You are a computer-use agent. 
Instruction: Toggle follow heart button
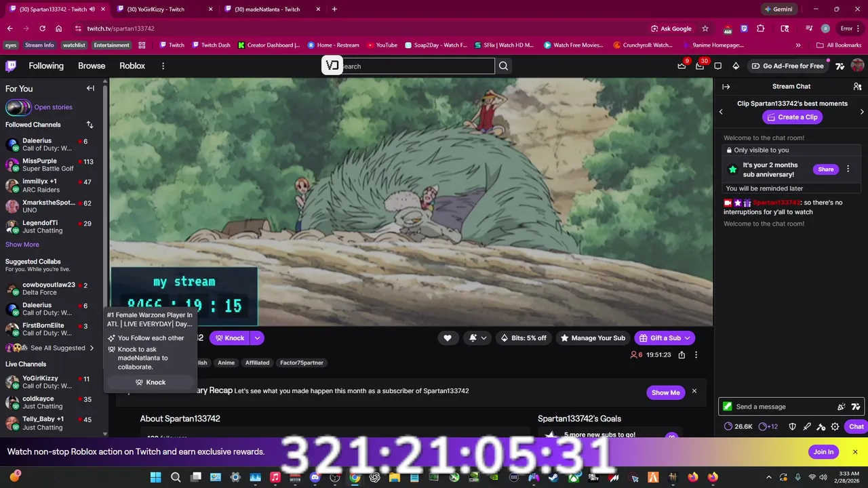(x=448, y=338)
